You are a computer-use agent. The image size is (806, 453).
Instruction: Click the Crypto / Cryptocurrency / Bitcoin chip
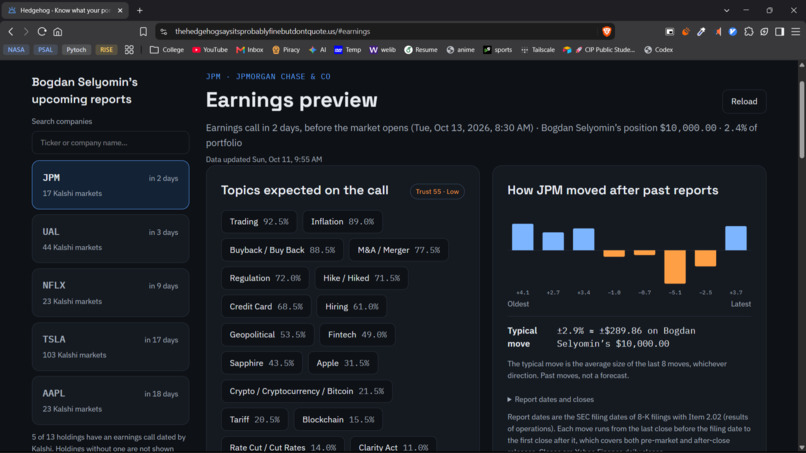point(307,391)
